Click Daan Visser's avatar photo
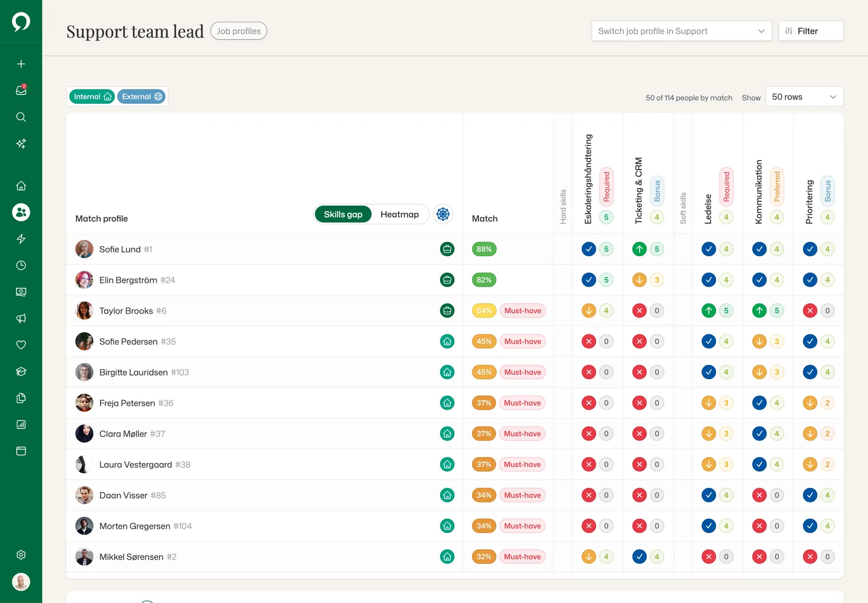The image size is (868, 603). pos(84,495)
